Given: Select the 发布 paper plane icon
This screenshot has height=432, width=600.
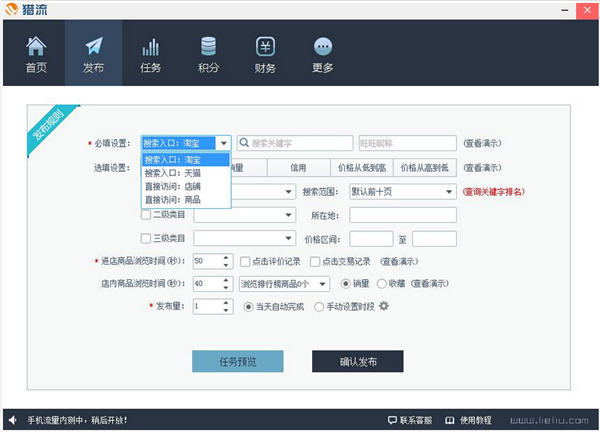Looking at the screenshot, I should coord(94,46).
